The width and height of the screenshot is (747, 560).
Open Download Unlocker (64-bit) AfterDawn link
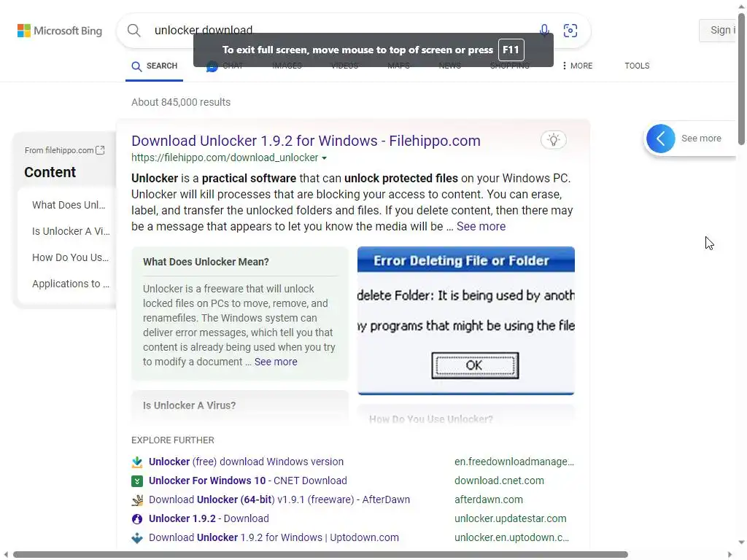click(x=279, y=499)
